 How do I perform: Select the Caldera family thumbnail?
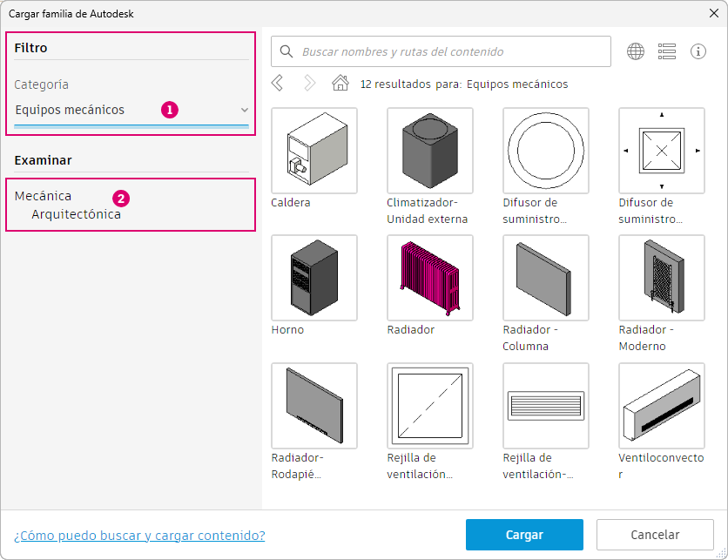[x=314, y=151]
